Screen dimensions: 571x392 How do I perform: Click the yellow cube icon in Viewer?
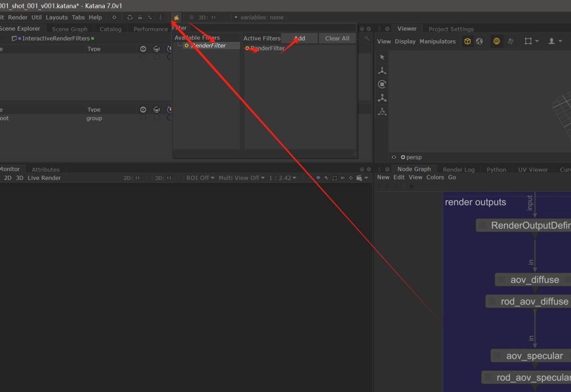pos(467,41)
